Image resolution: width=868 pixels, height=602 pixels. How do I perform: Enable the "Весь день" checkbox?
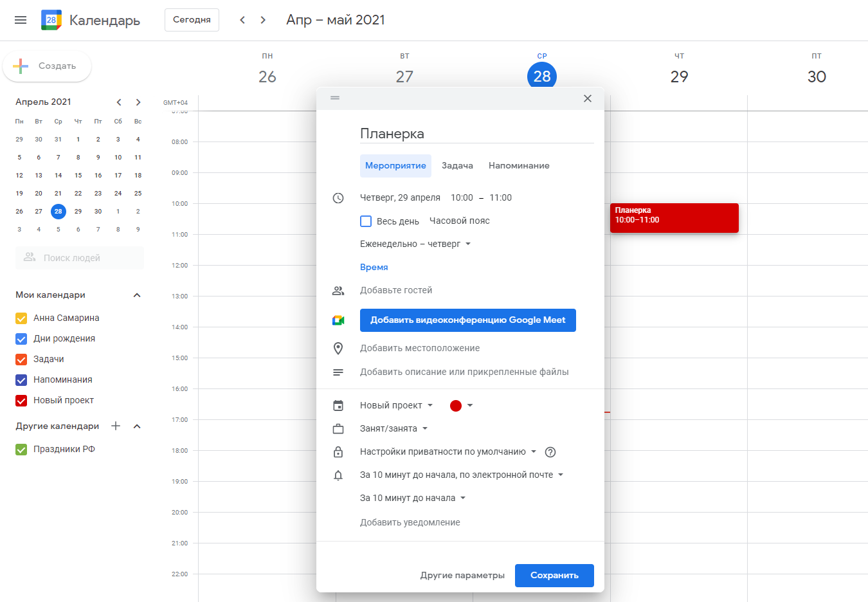click(366, 221)
